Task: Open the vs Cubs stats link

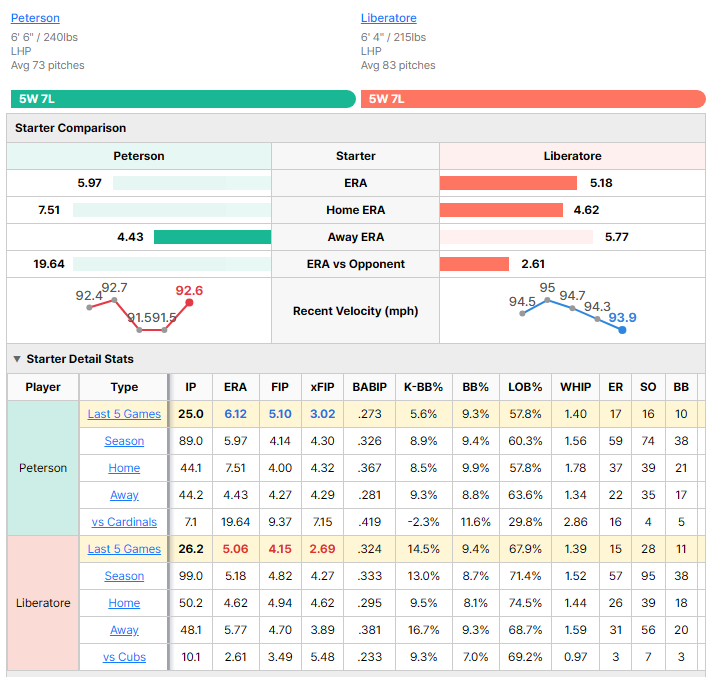Action: pyautogui.click(x=124, y=657)
